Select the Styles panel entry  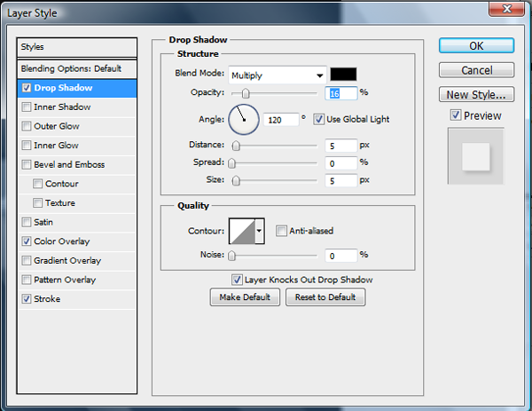click(77, 47)
